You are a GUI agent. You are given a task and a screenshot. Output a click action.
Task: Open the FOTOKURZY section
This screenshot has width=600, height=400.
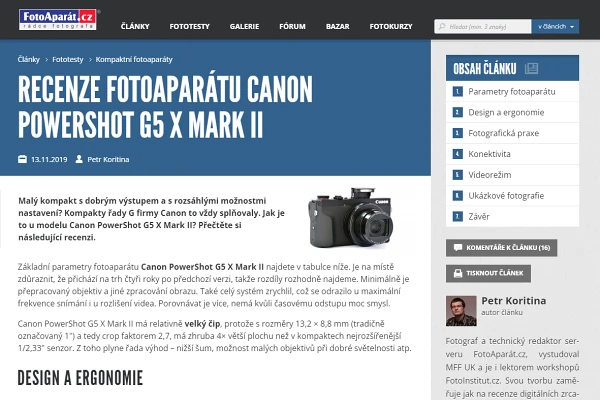[x=391, y=26]
